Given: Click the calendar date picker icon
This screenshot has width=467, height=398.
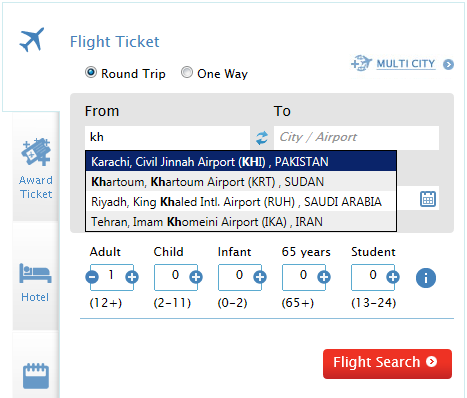Looking at the screenshot, I should [428, 199].
